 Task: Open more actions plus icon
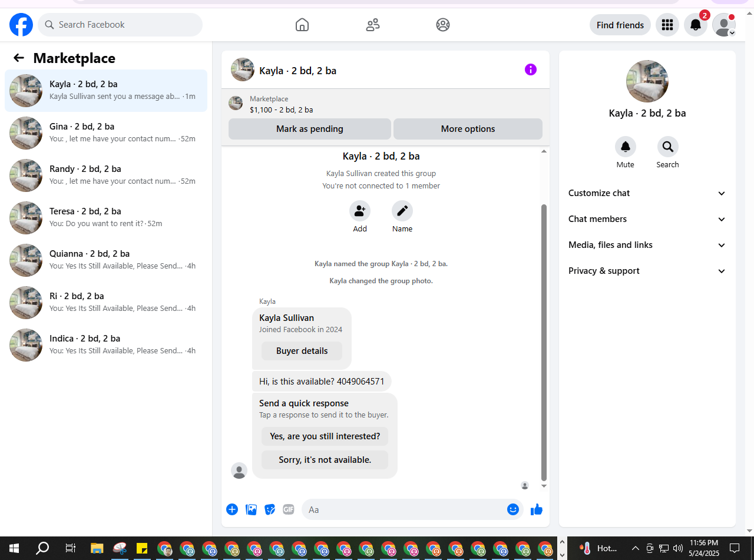click(x=232, y=509)
